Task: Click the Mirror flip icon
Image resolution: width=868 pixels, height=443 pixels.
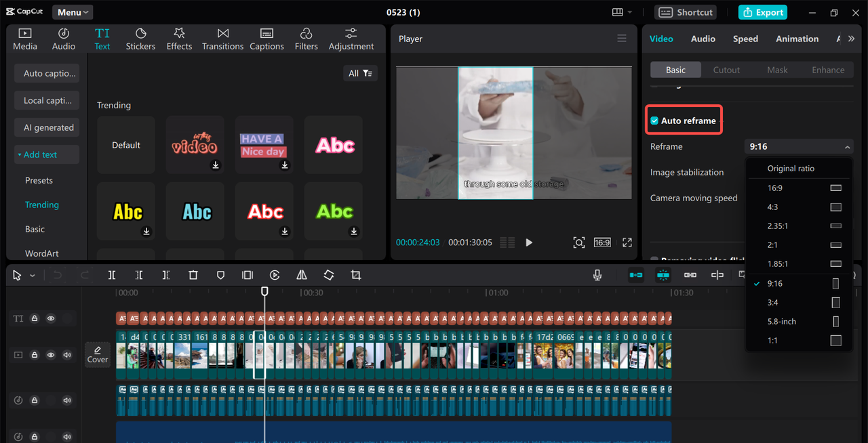Action: (302, 275)
